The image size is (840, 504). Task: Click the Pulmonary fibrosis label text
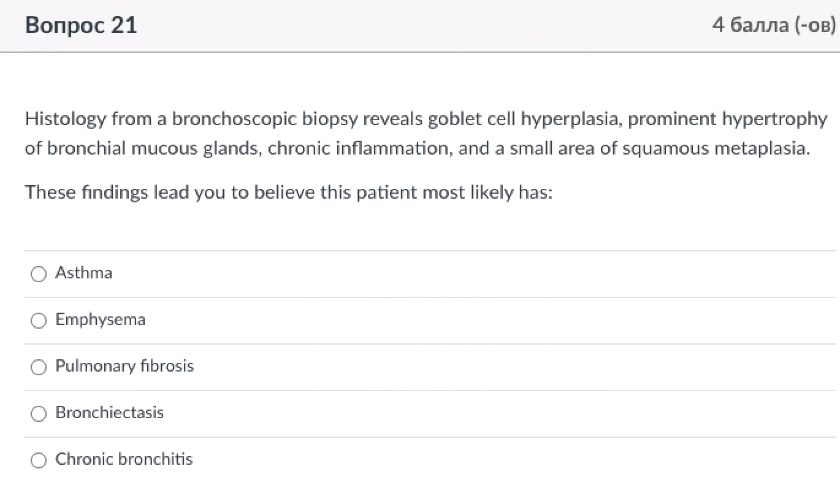point(124,366)
